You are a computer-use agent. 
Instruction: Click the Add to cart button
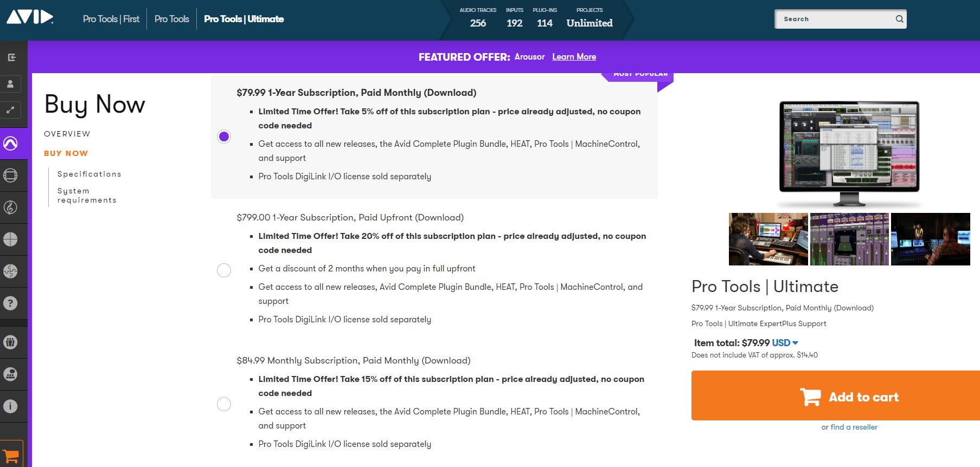[835, 396]
